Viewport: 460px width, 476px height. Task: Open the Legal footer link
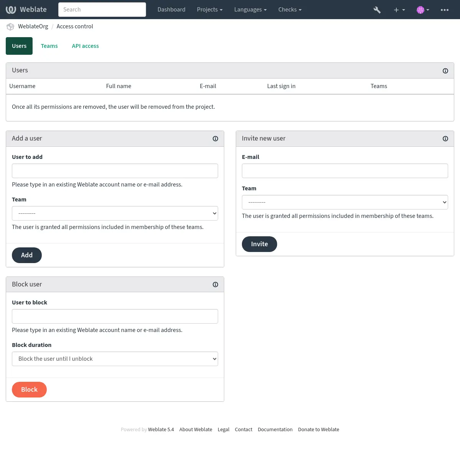(223, 430)
